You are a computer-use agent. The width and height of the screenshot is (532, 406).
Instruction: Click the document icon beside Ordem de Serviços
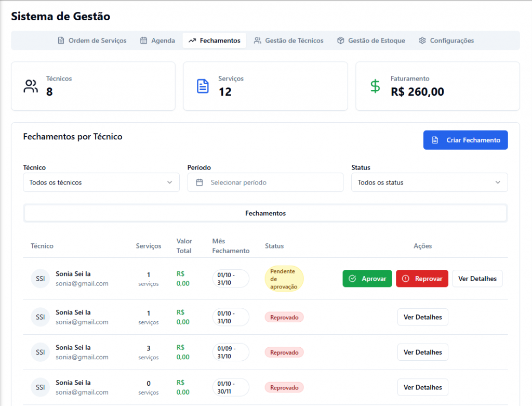click(x=61, y=41)
